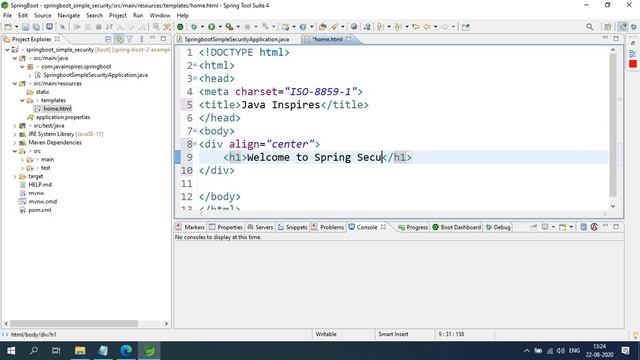
Task: Click Project Explorer horizontal scrollbar
Action: click(74, 323)
